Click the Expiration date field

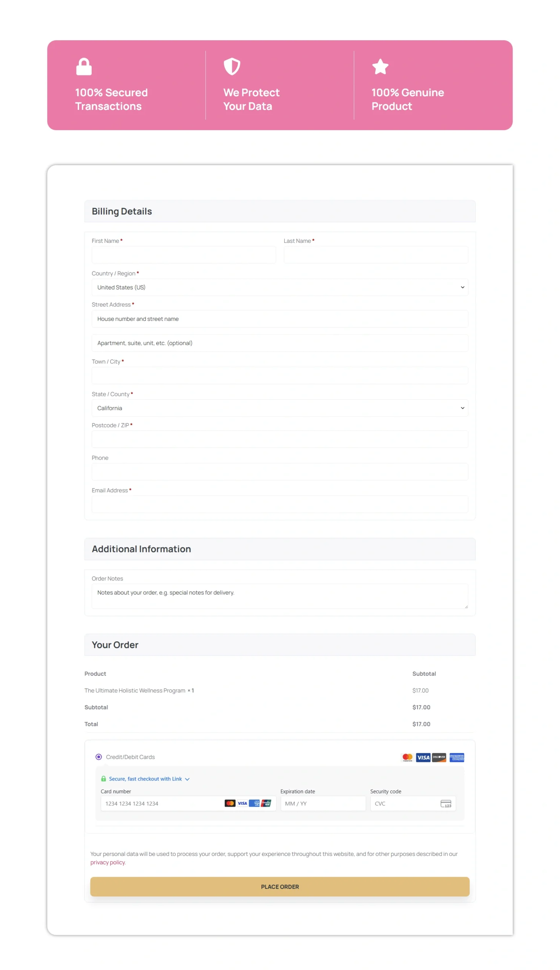click(323, 803)
